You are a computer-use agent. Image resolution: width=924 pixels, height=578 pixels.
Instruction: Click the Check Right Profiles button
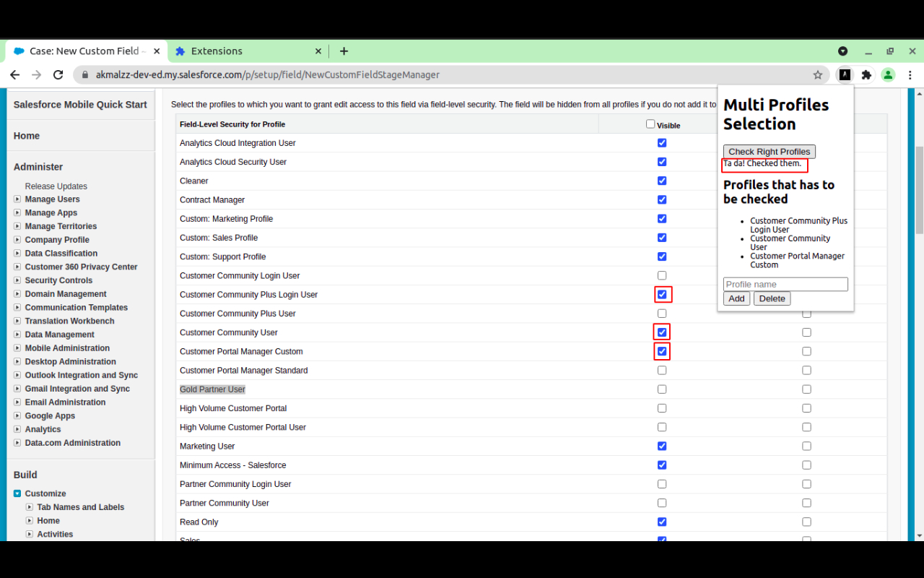[770, 152]
